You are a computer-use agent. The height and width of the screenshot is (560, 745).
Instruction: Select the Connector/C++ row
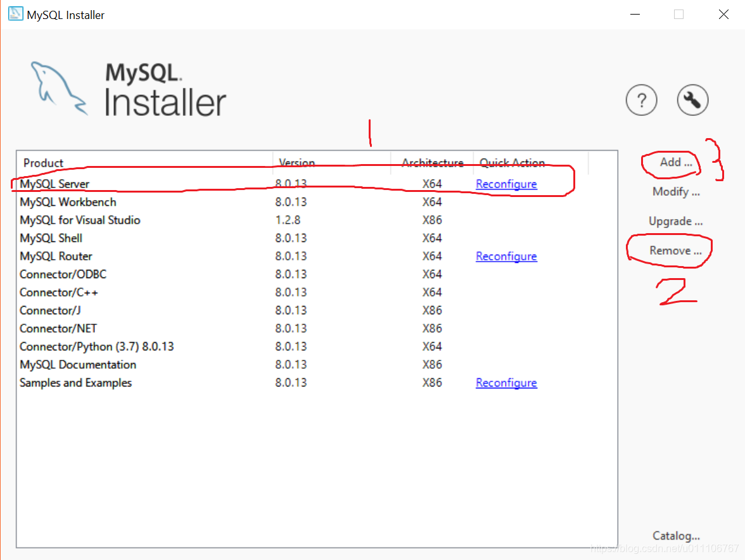[317, 293]
